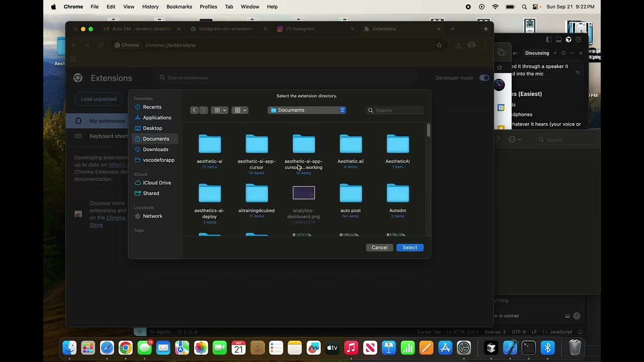Viewport: 644px width, 362px height.
Task: Open the aesthetic-ai folder
Action: [x=209, y=144]
